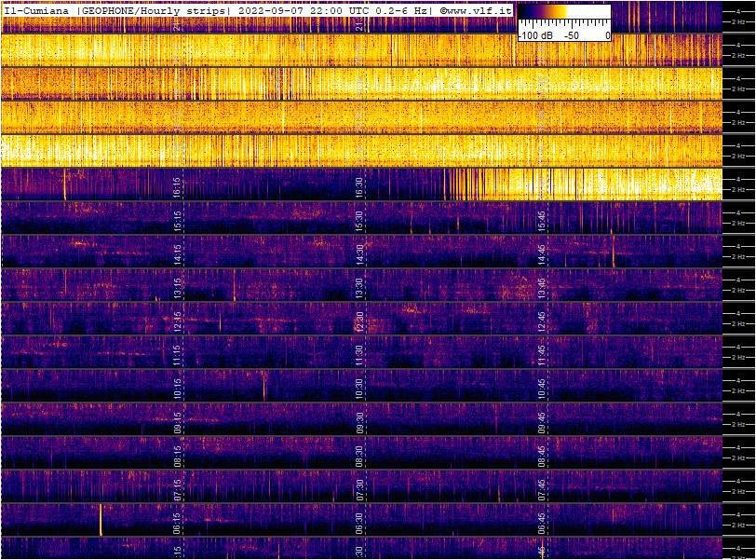Click the -100 dB scale label
This screenshot has width=756, height=560.
click(536, 35)
